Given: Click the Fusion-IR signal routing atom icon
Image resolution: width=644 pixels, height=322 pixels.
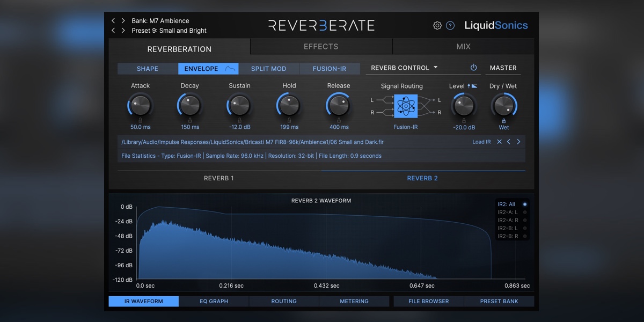Looking at the screenshot, I should [405, 107].
